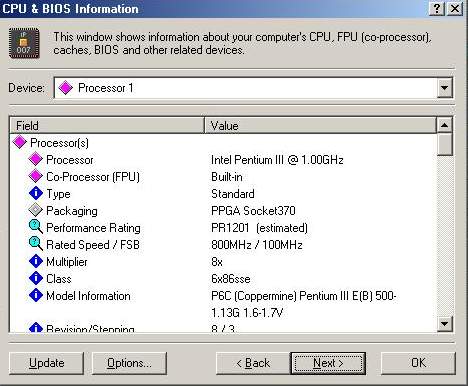Click the Update button
The width and height of the screenshot is (468, 386).
46,363
